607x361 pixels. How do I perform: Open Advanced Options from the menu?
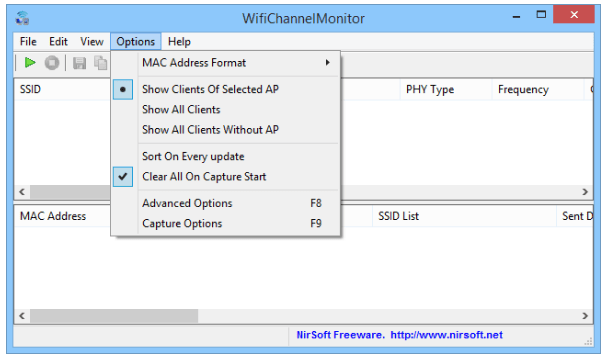pos(226,203)
